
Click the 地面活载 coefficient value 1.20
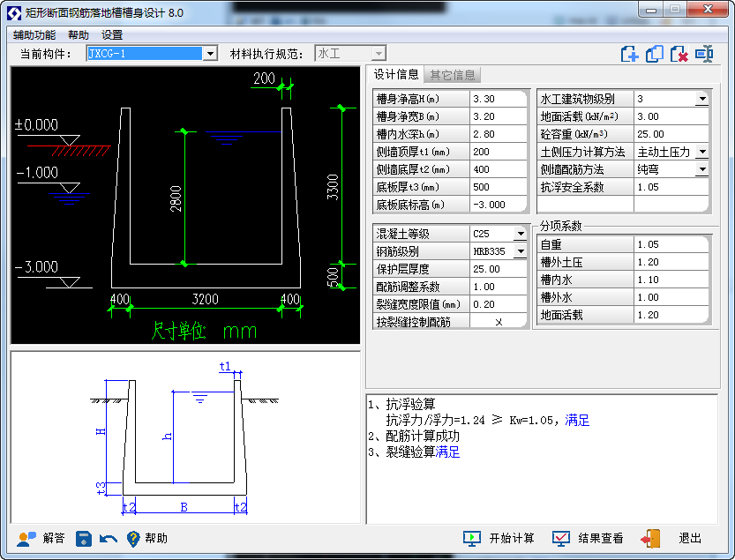pos(671,315)
